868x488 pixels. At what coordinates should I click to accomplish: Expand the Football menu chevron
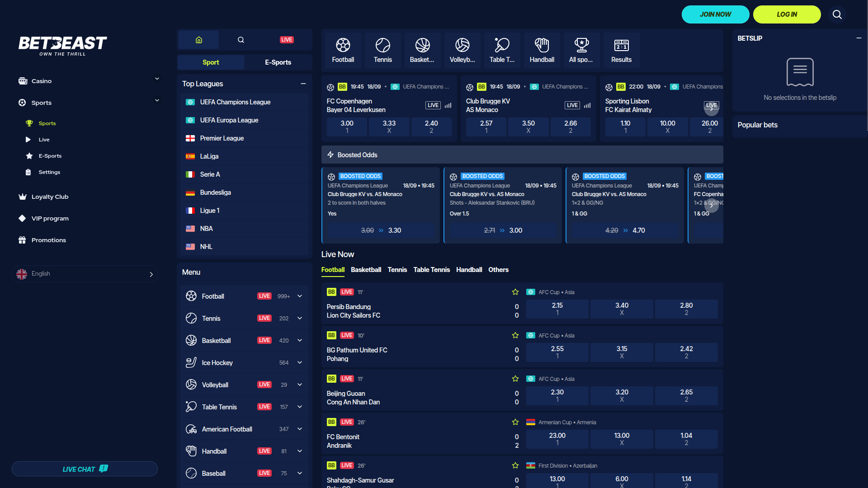coord(300,296)
